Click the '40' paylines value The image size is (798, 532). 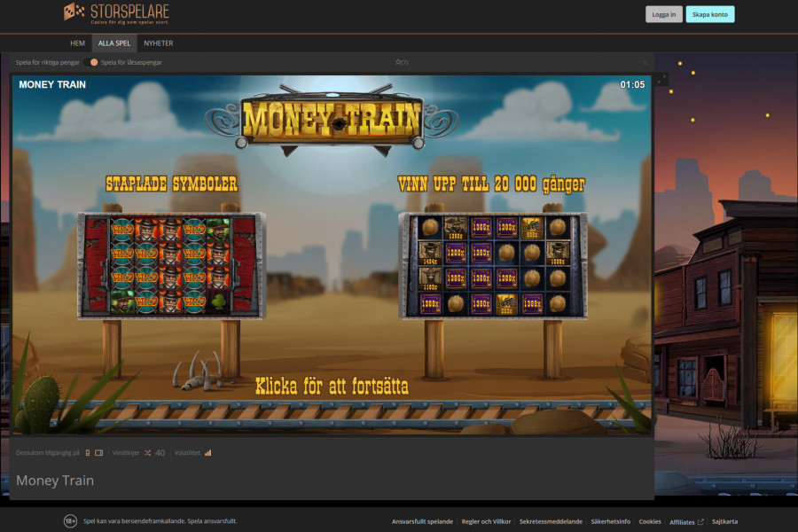(x=160, y=452)
